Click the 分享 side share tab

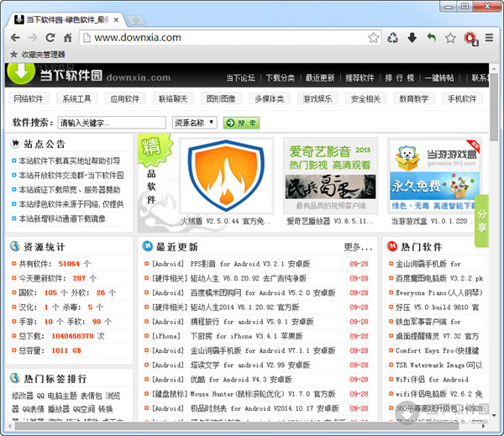point(481,221)
